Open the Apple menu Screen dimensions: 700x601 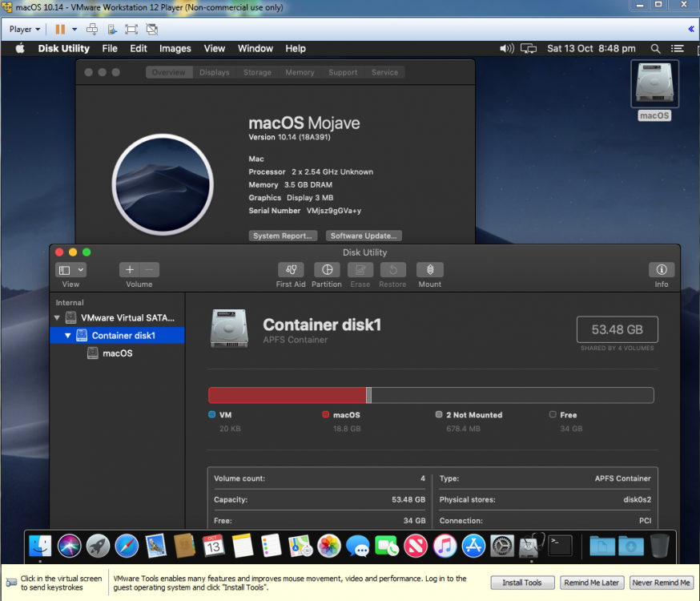pos(20,48)
